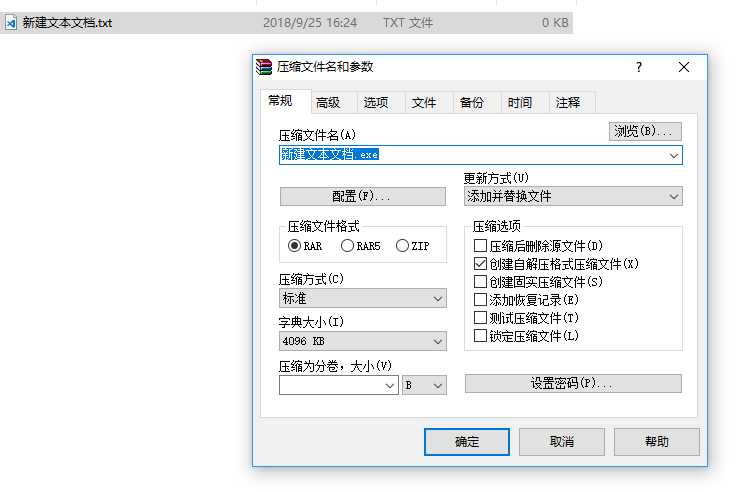Viewport: 749px width, 492px height.
Task: Expand the 更新方式 dropdown
Action: (x=573, y=196)
